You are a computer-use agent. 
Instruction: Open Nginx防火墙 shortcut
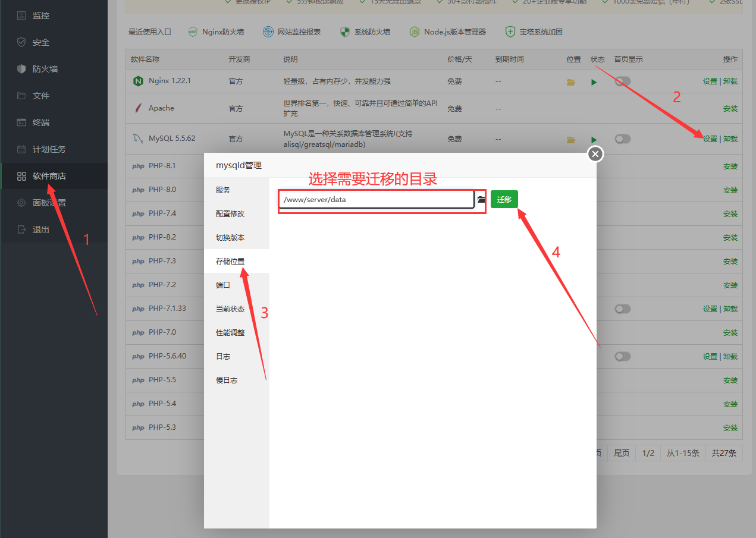pyautogui.click(x=216, y=32)
